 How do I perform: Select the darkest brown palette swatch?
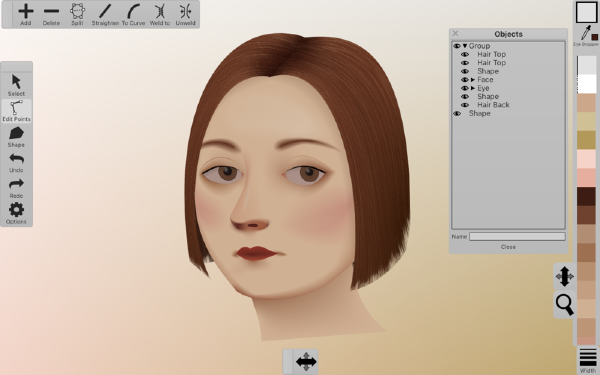pos(587,196)
